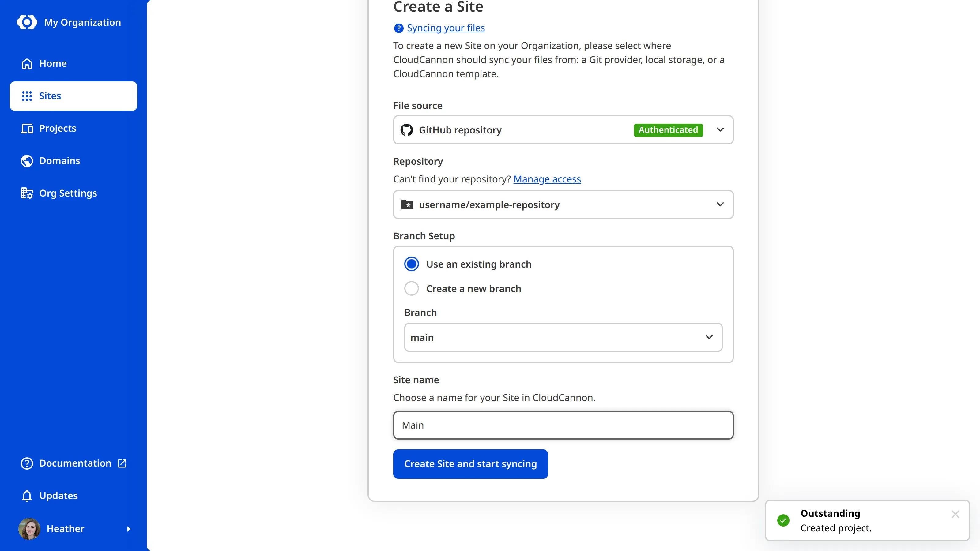The width and height of the screenshot is (980, 551).
Task: Click the Projects devices icon
Action: [27, 129]
